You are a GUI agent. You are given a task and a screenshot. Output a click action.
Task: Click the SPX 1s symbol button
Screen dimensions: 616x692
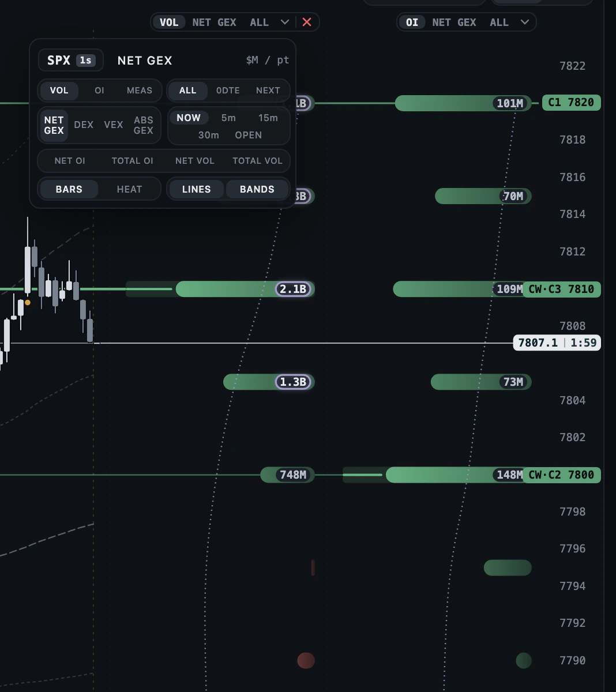point(70,60)
